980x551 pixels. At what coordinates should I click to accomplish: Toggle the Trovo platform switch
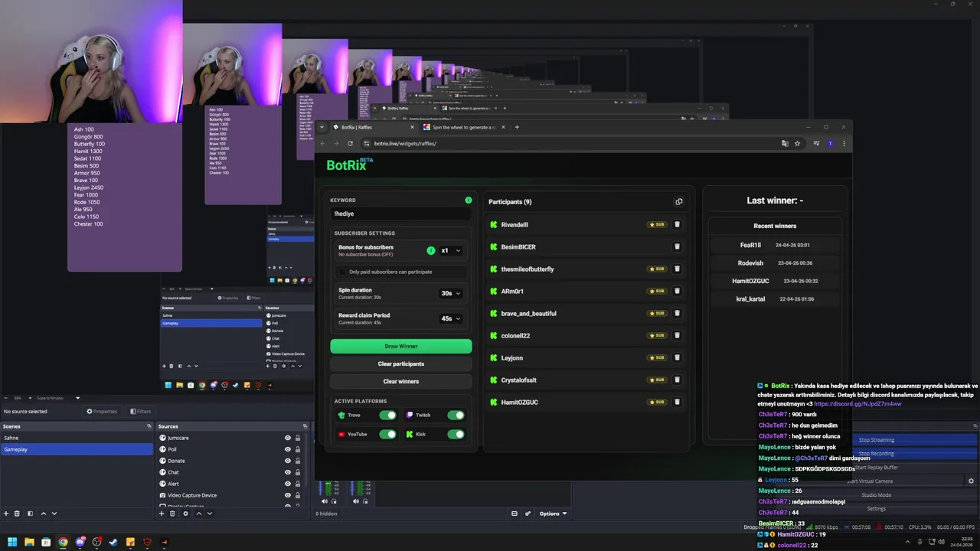pos(387,416)
